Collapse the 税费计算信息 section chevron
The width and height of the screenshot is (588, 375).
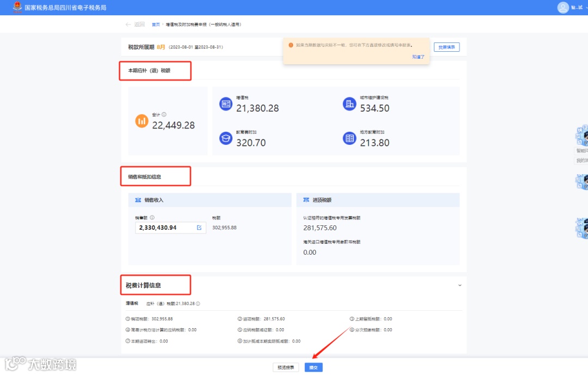click(x=460, y=285)
